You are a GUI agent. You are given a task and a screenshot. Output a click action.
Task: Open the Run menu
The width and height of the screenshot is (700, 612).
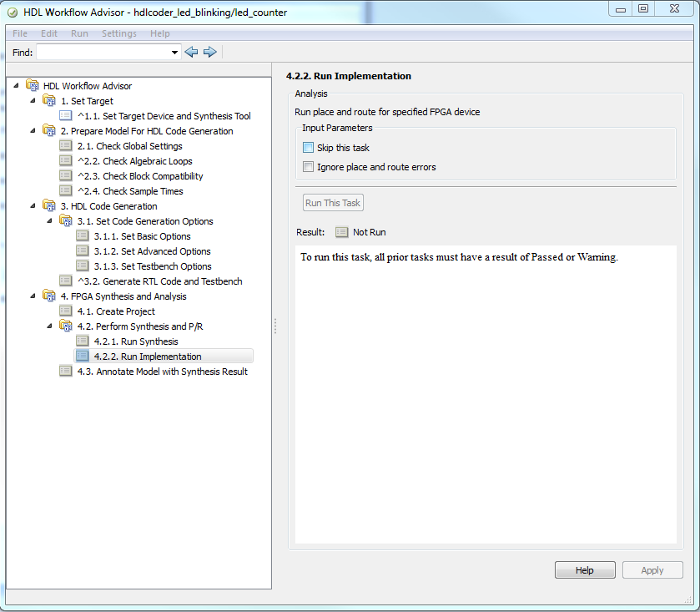point(79,33)
